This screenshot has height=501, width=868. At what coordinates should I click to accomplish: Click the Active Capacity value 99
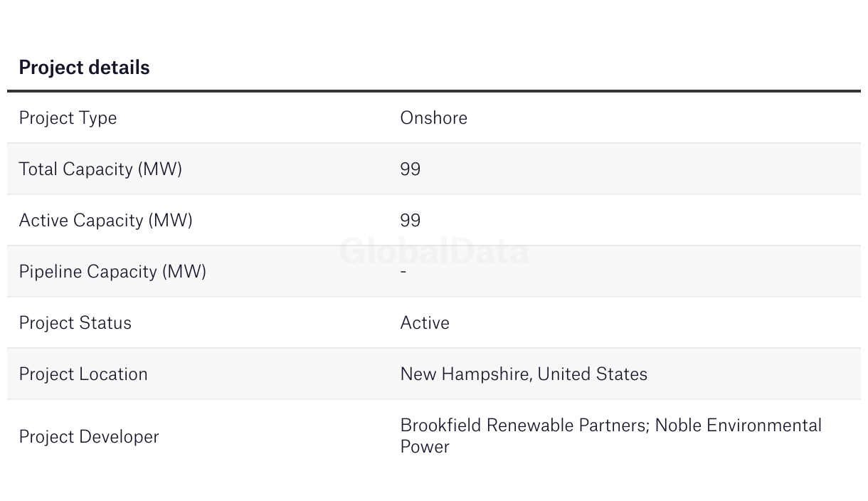point(411,220)
